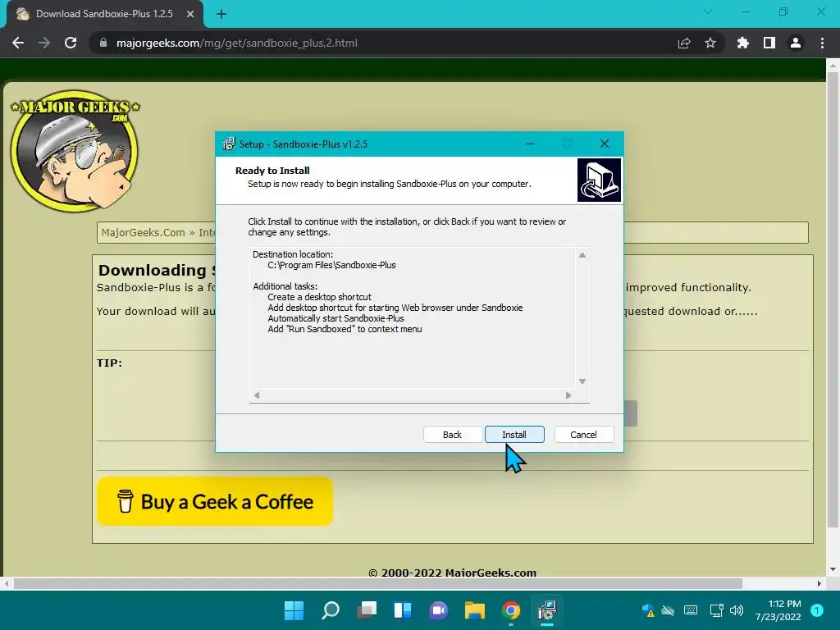Screen dimensions: 840x630
Task: Click the summary box scroll right arrow
Action: [568, 395]
